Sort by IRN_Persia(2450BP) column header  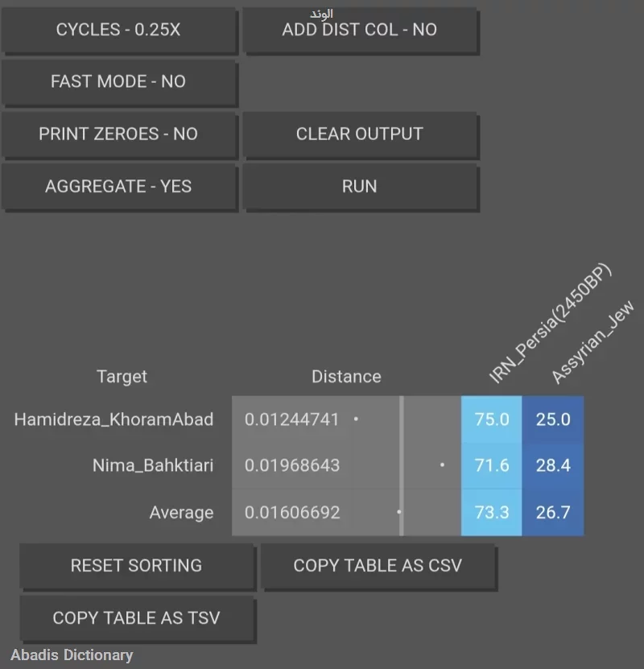(550, 324)
